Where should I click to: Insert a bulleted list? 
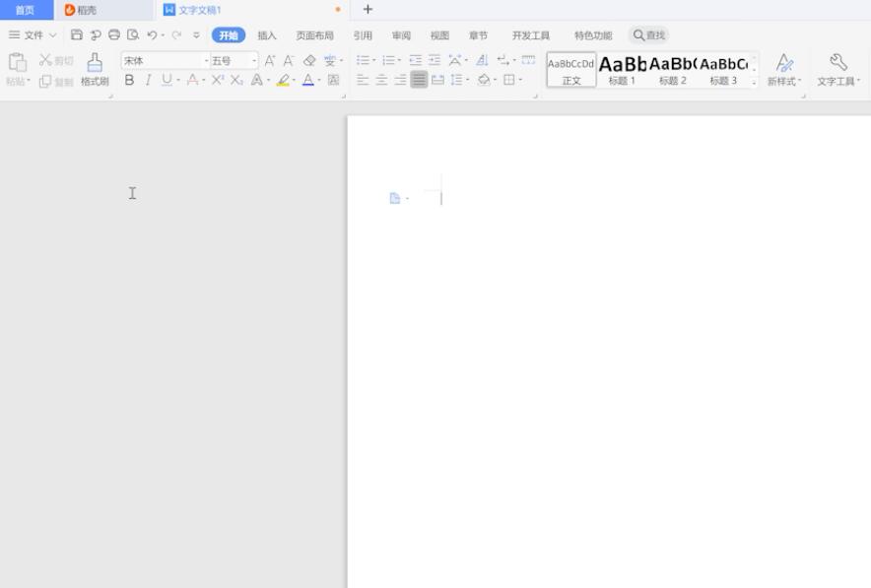click(x=363, y=60)
